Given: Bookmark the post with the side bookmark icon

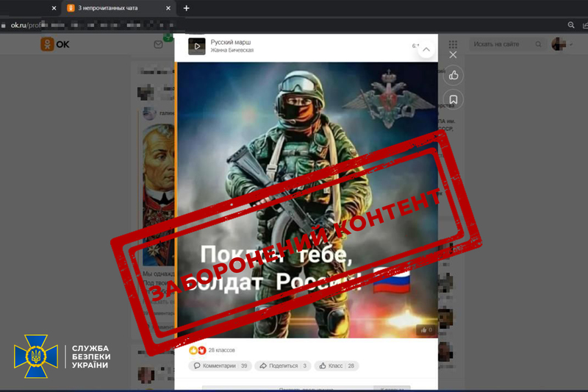Looking at the screenshot, I should (x=453, y=99).
